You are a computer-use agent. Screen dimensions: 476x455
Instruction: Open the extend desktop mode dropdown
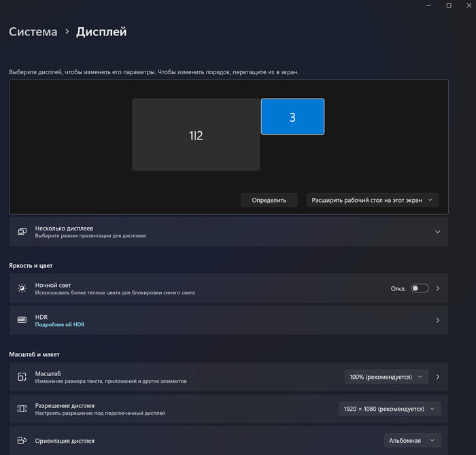pyautogui.click(x=372, y=200)
